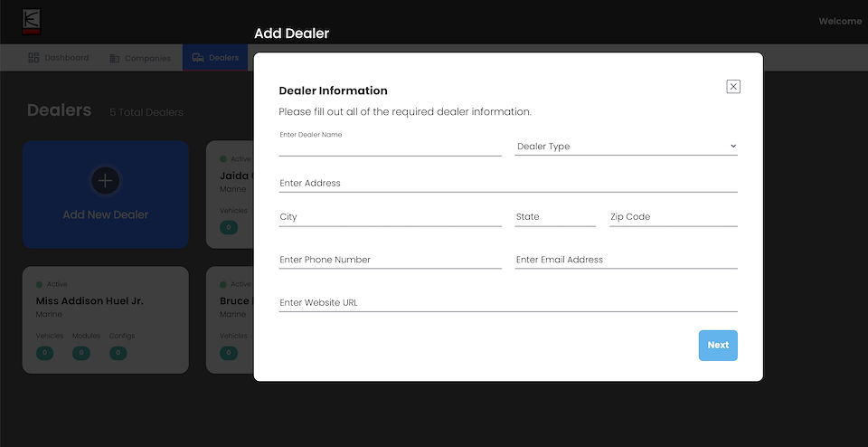
Task: Open the Dashboard tab
Action: pos(58,58)
